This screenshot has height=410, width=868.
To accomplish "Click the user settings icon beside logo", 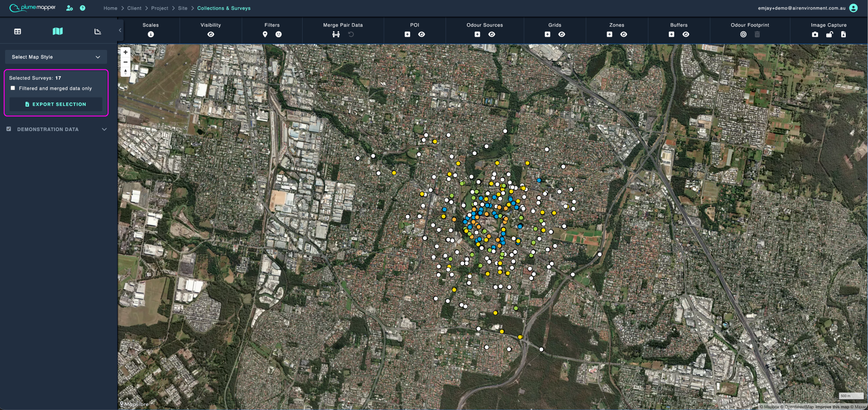I will 69,8.
